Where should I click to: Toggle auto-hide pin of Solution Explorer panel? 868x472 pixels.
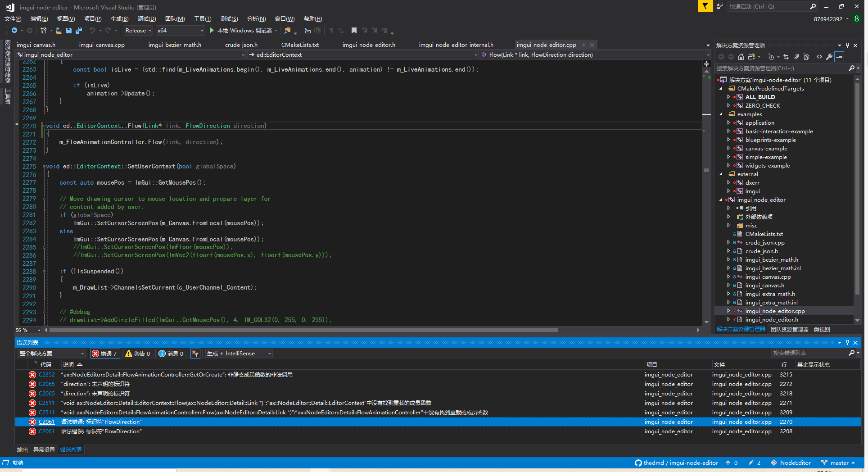coord(847,45)
